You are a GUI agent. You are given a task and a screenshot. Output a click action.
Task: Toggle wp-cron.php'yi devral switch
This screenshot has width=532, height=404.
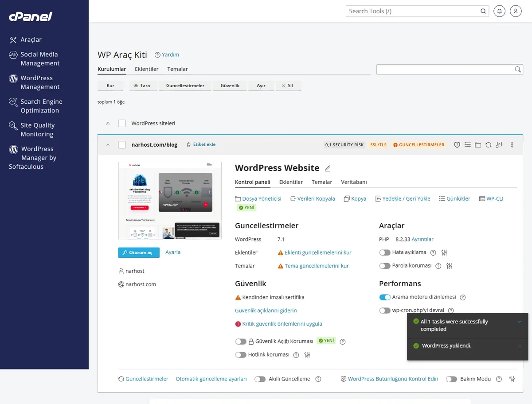tap(384, 311)
